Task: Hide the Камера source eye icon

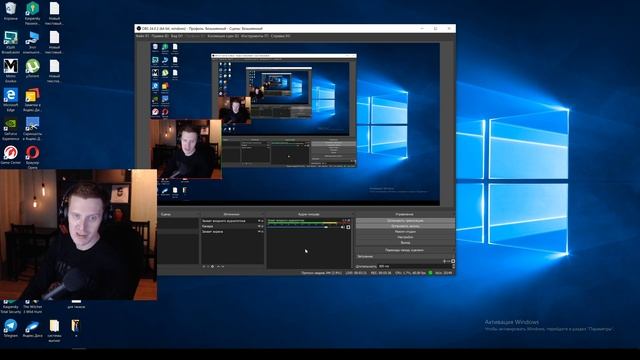Action: pyautogui.click(x=259, y=226)
